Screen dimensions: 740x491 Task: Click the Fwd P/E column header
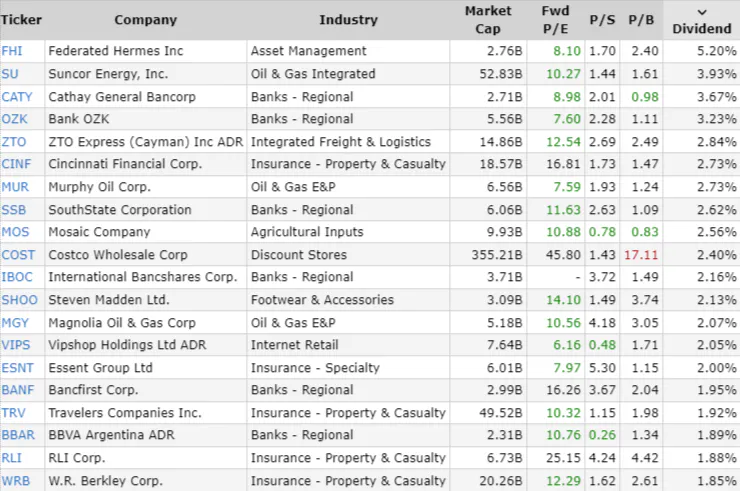point(555,20)
